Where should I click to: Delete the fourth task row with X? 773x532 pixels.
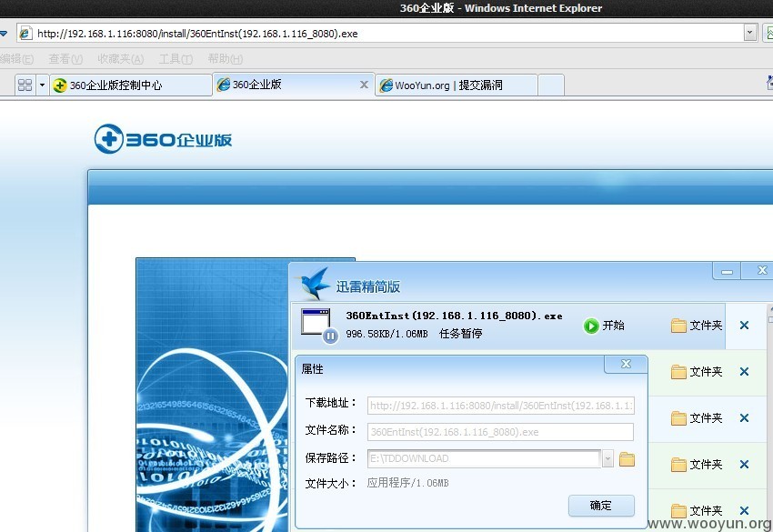tap(745, 465)
